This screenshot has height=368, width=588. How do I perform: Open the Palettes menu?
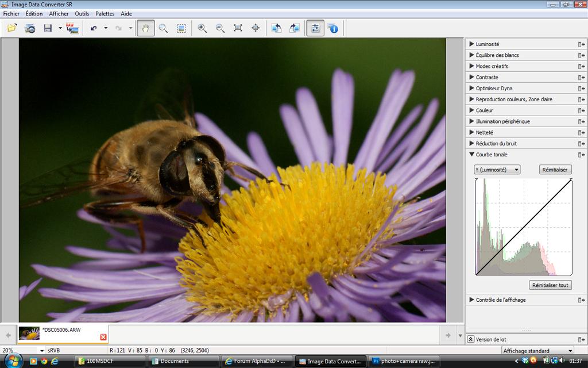click(105, 14)
